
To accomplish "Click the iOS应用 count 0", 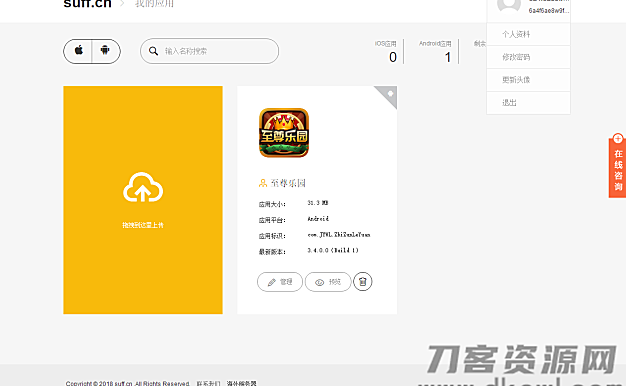I will 393,57.
